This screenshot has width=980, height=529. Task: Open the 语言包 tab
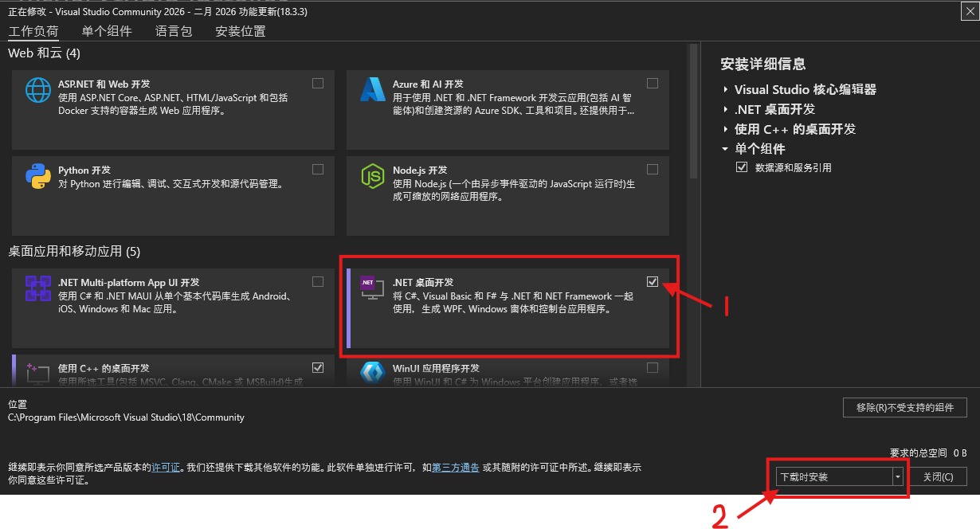(x=174, y=31)
